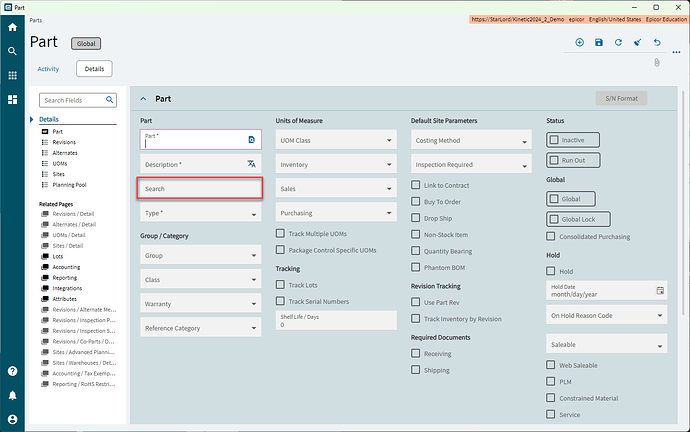Viewport: 690px width, 432px height.
Task: Enable Global Lock checkbox
Action: (554, 219)
